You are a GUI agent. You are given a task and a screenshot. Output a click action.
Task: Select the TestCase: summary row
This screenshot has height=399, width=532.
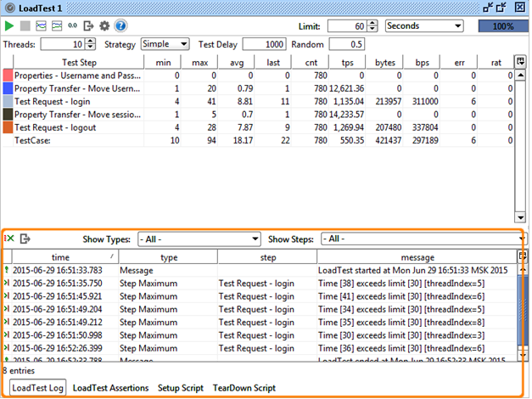click(x=258, y=140)
